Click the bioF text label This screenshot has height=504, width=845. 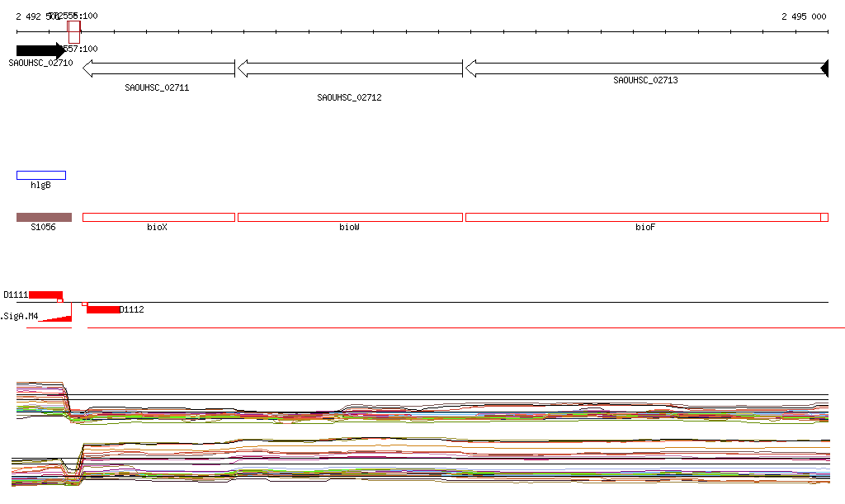(644, 227)
